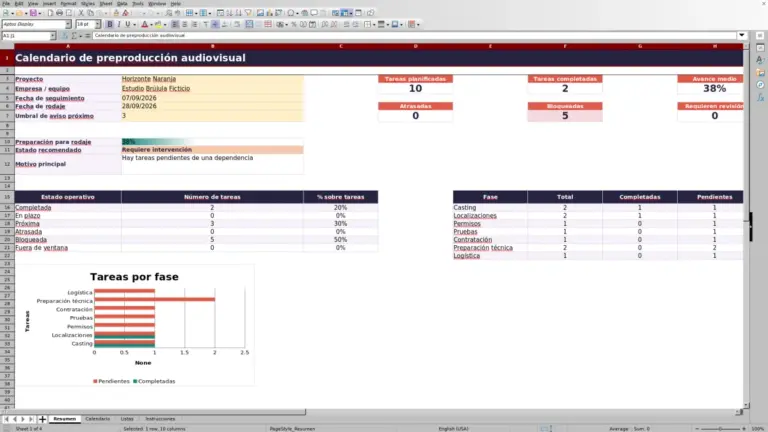Viewport: 768px width, 432px height.
Task: Open the Name Box dropdown arrow
Action: (53, 36)
